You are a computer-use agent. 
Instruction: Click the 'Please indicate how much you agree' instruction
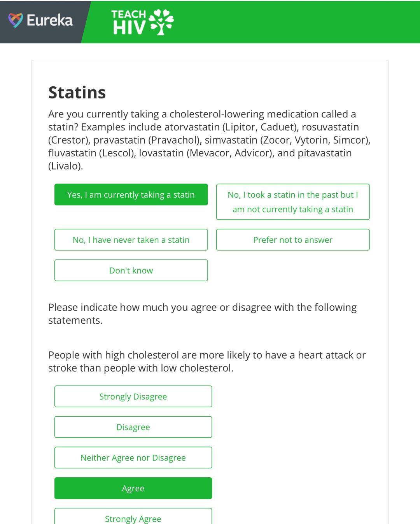point(202,314)
